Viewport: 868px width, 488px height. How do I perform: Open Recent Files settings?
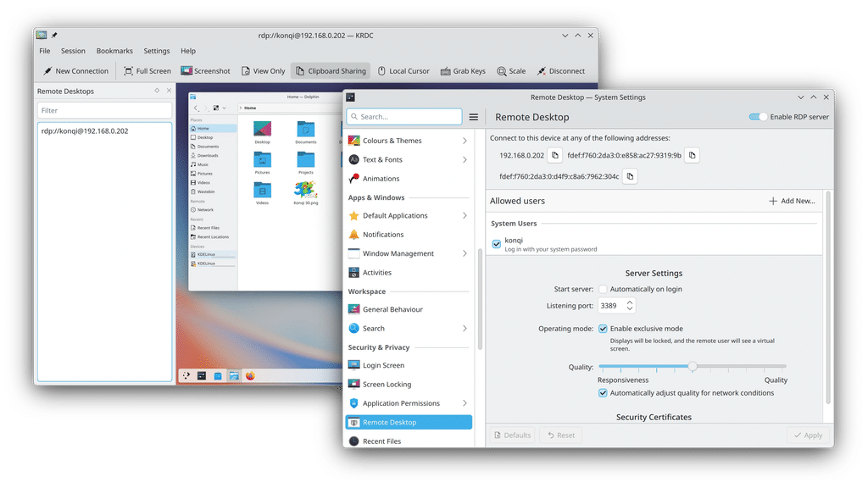point(409,441)
